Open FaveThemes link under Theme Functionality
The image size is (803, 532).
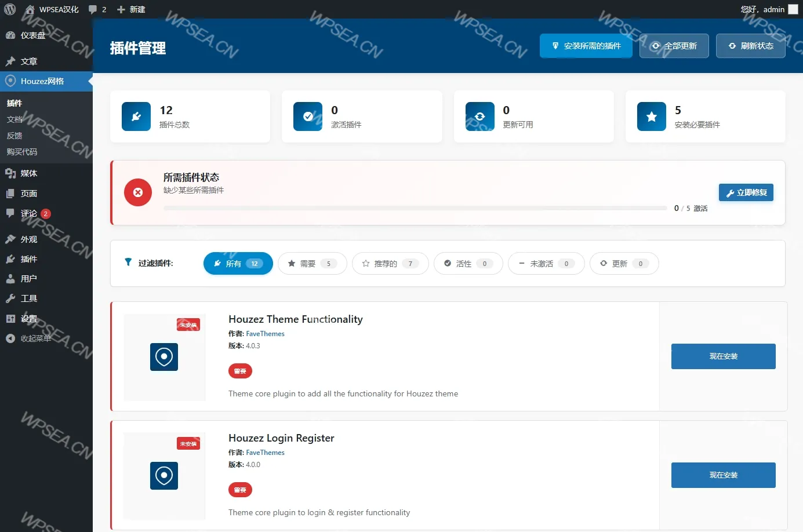click(x=265, y=334)
